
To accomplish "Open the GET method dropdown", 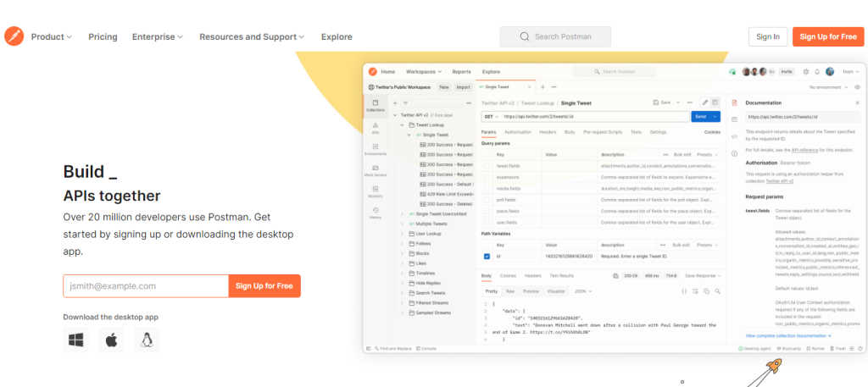I will [491, 117].
